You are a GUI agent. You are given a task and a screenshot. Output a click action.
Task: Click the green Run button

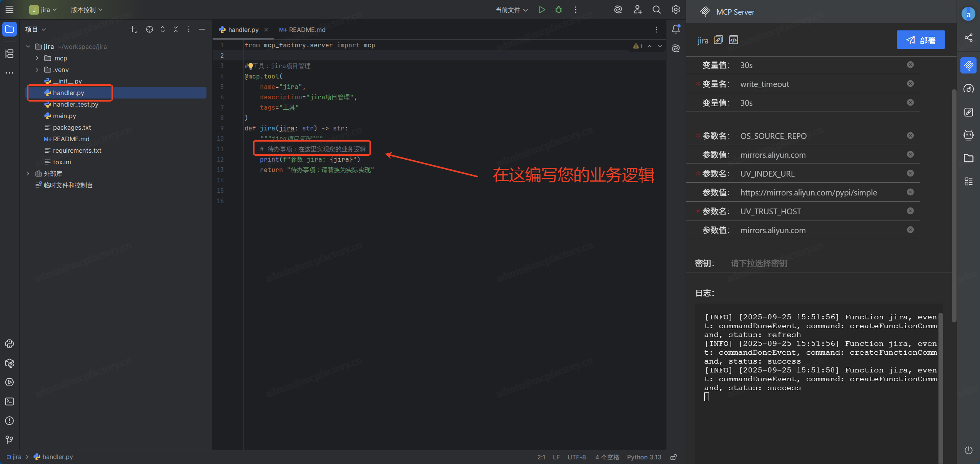542,10
